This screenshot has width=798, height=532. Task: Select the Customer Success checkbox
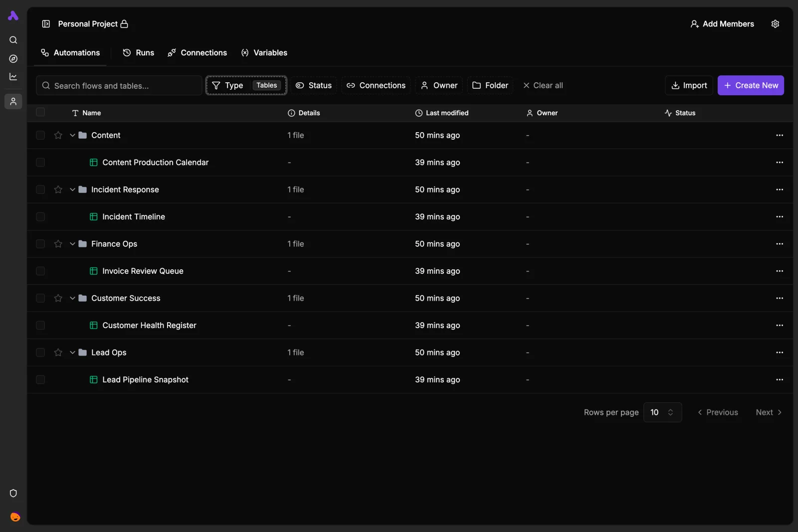40,298
